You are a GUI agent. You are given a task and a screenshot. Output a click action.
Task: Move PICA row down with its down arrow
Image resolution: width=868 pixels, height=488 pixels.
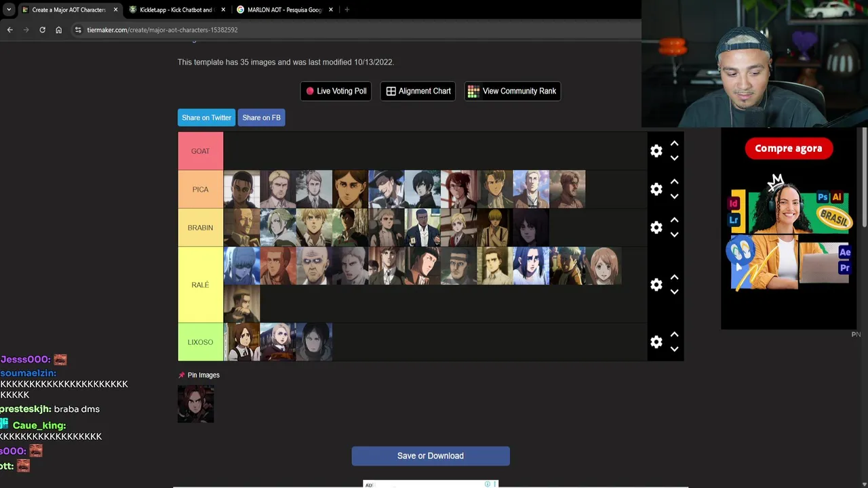[x=674, y=197]
